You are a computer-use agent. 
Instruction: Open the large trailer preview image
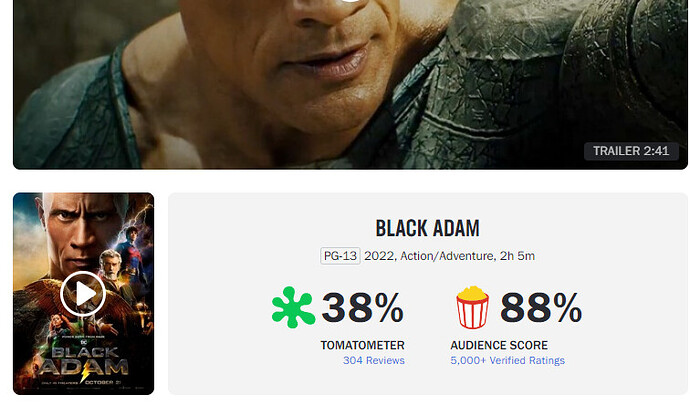click(350, 84)
